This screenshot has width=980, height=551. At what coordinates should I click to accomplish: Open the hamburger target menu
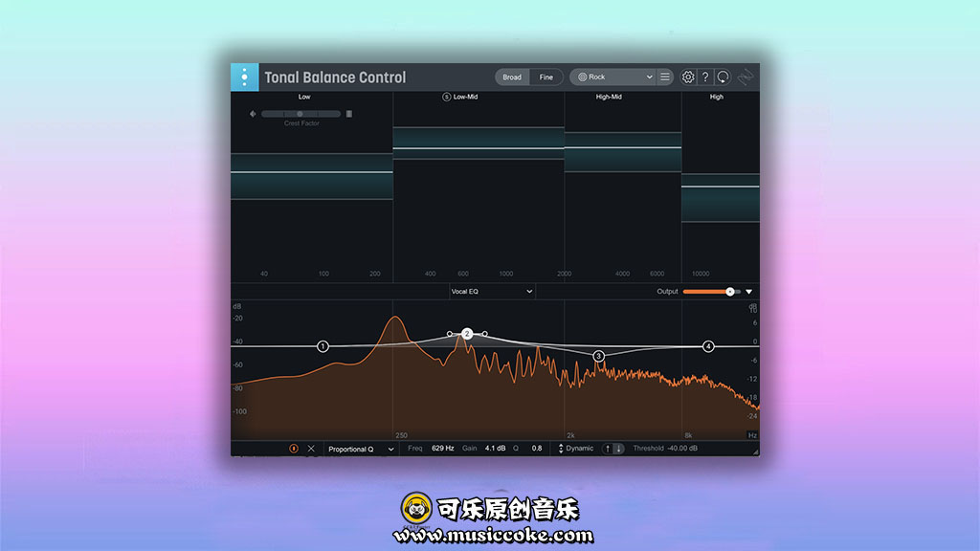(665, 77)
